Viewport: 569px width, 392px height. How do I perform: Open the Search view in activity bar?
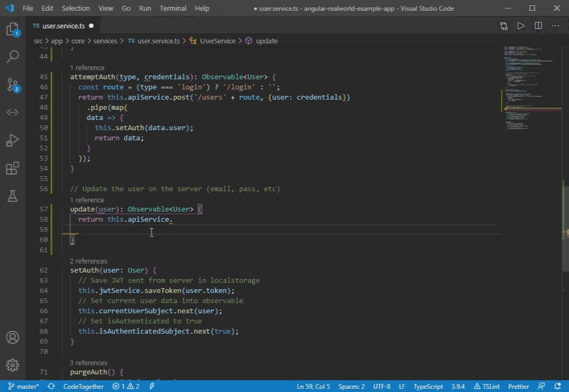click(13, 56)
